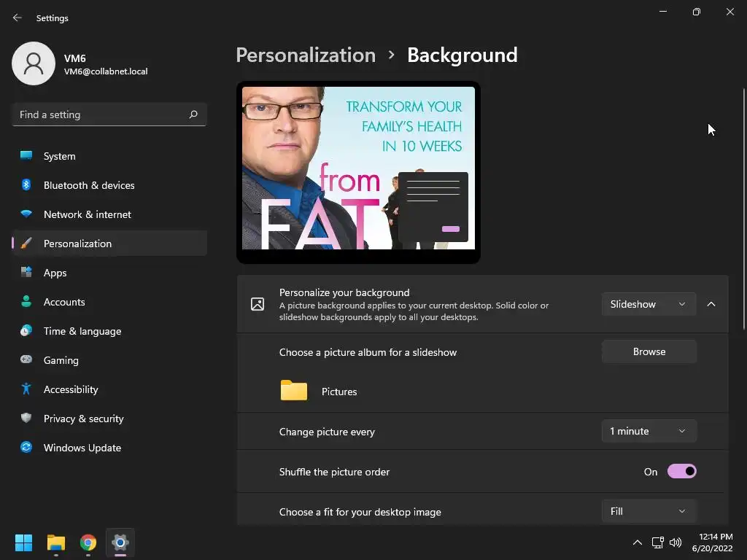
Task: Click the "Change picture every" label
Action: (x=327, y=432)
